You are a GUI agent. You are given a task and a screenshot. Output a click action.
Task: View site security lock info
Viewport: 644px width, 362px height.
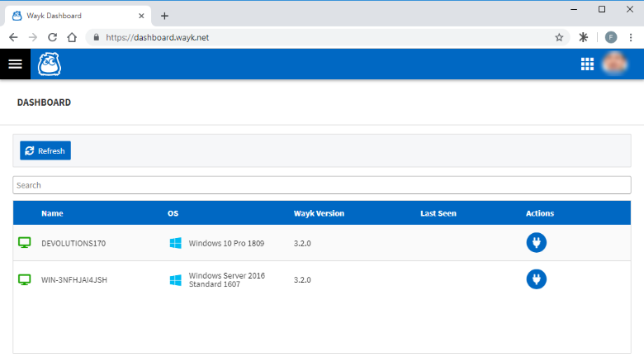click(x=96, y=37)
